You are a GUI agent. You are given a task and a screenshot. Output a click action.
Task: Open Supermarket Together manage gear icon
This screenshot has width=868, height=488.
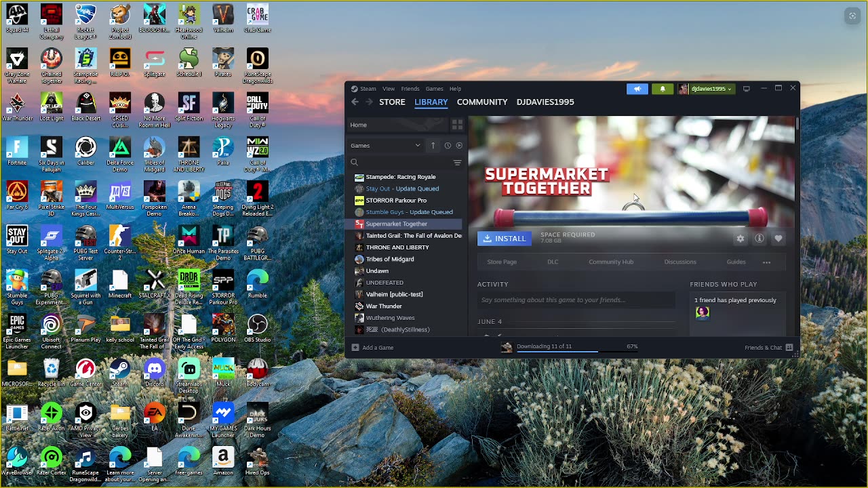741,239
